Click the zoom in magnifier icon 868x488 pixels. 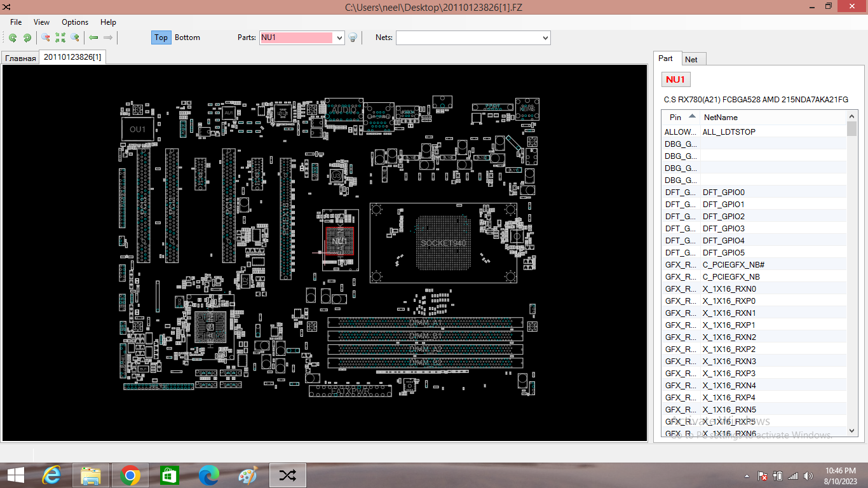point(75,37)
